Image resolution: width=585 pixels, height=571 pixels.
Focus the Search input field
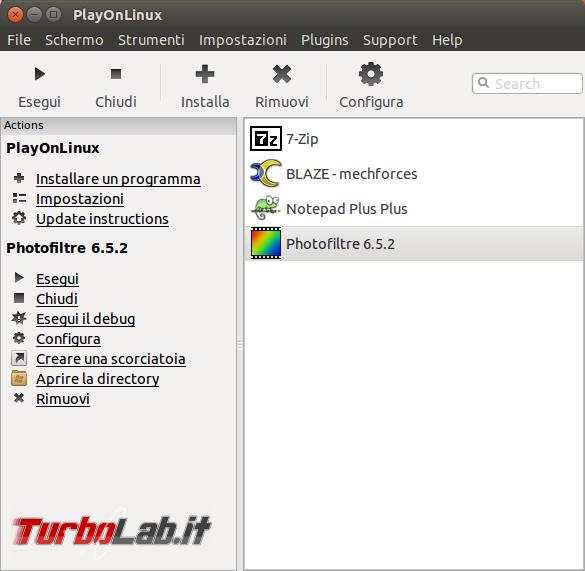527,83
